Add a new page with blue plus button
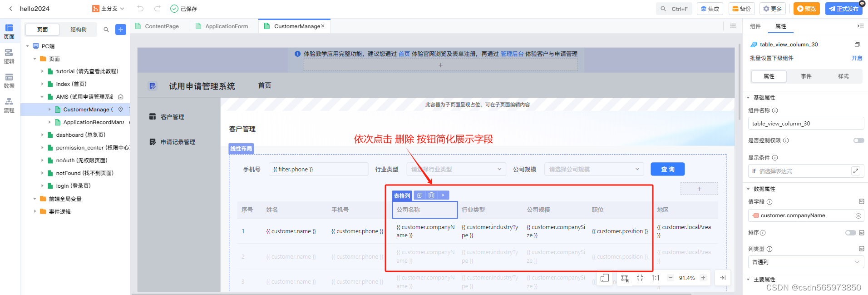Image resolution: width=868 pixels, height=295 pixels. click(121, 30)
